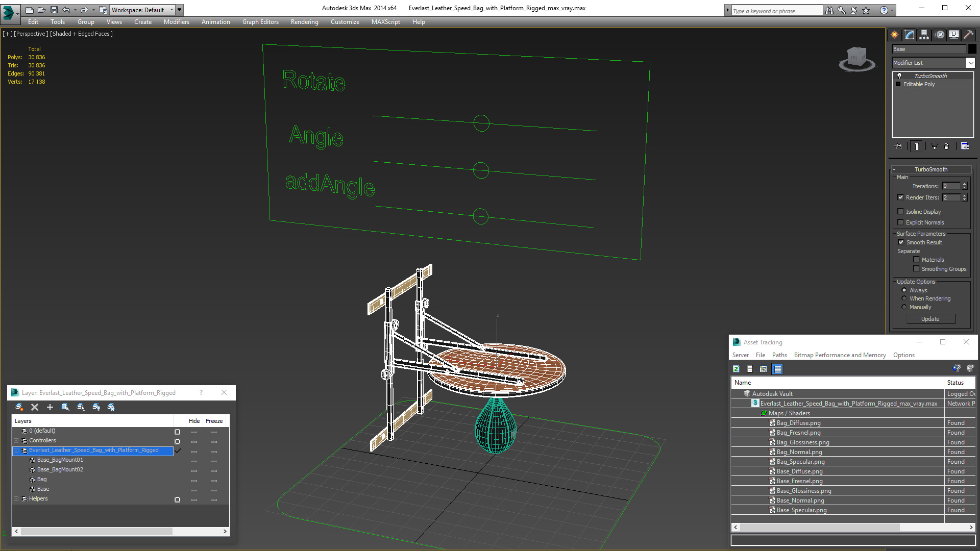Click the Status column header
The width and height of the screenshot is (980, 551).
[x=960, y=383]
